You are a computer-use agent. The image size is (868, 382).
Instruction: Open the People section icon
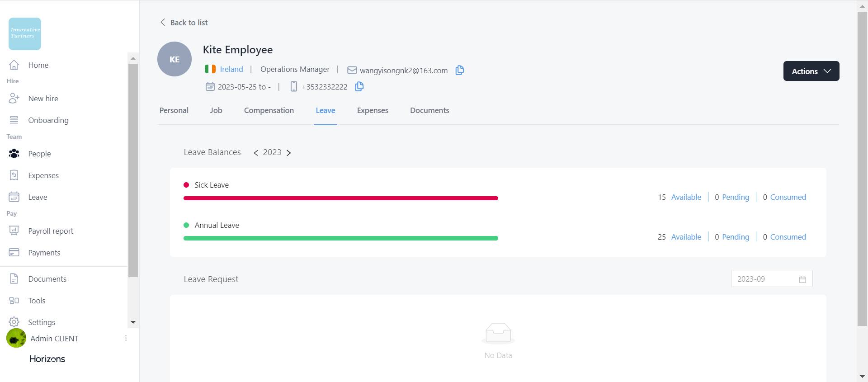tap(14, 154)
